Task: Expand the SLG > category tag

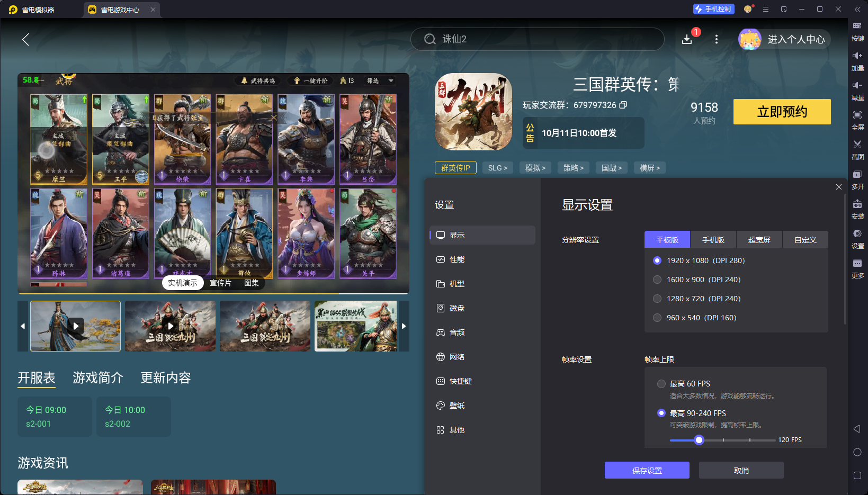Action: [x=498, y=168]
